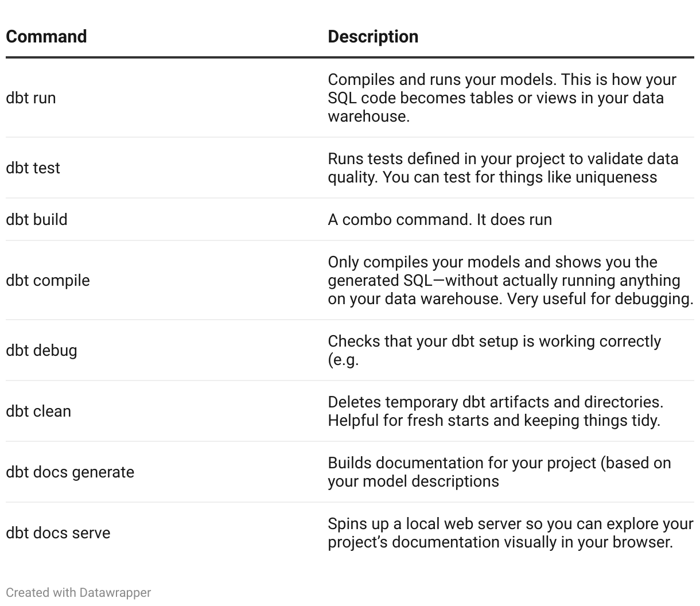Viewport: 700px width, 606px height.
Task: Click the 'Checks that your dbt setup' description
Action: click(495, 351)
